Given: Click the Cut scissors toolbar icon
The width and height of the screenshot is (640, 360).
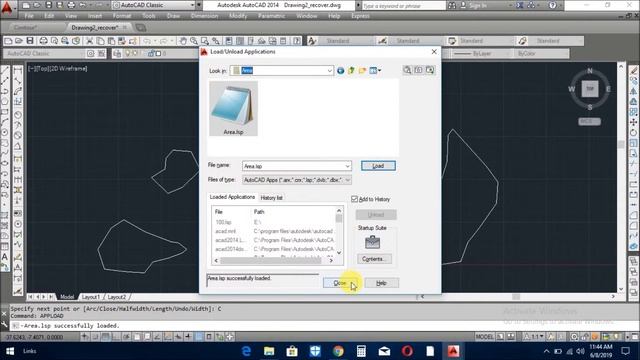Looking at the screenshot, I should (x=89, y=41).
